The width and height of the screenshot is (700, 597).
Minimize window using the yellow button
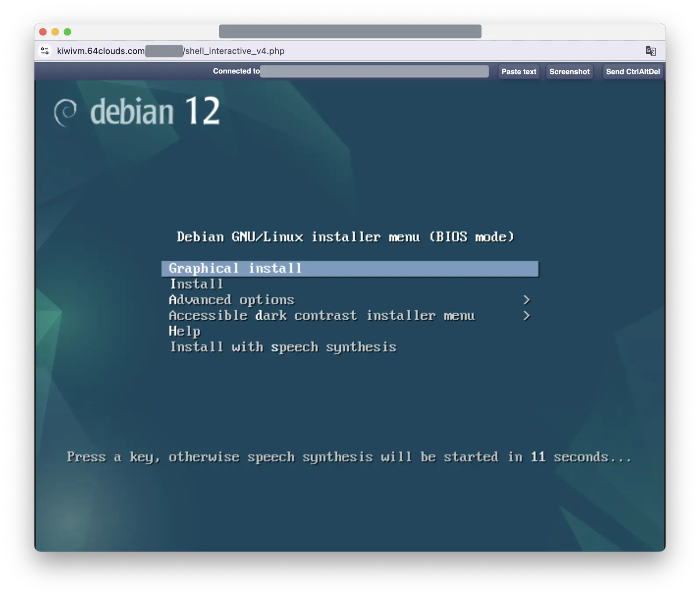(55, 32)
